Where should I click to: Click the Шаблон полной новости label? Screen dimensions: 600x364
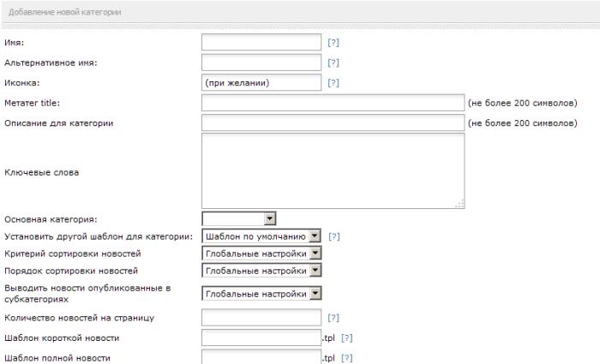coord(57,359)
